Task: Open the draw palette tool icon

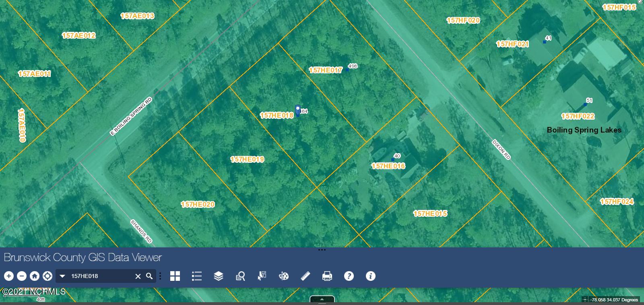Action: (284, 276)
